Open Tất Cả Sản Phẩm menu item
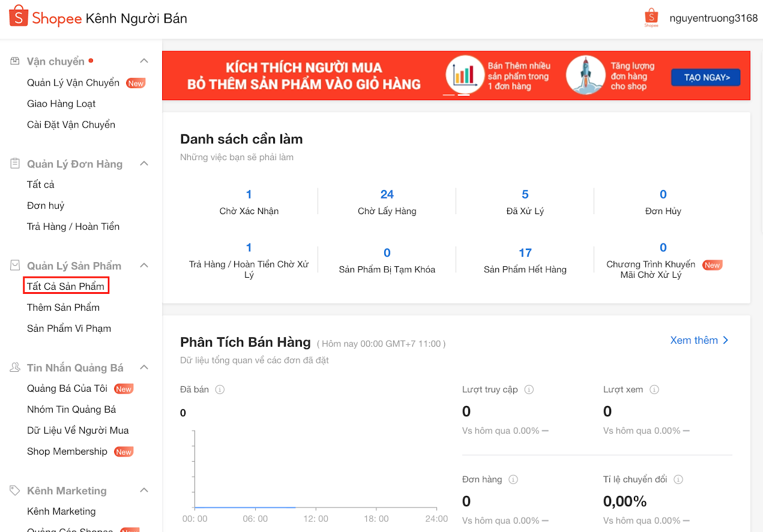Viewport: 763px width, 532px height. [66, 287]
